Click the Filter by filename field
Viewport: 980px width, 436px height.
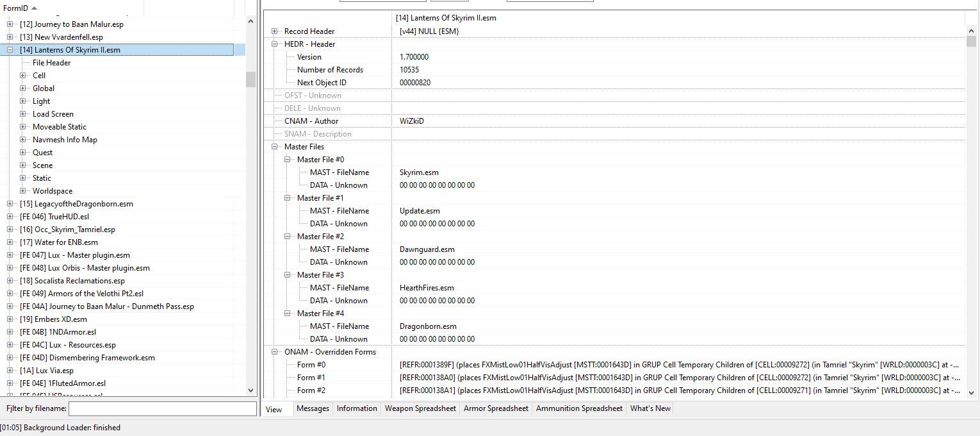point(163,408)
